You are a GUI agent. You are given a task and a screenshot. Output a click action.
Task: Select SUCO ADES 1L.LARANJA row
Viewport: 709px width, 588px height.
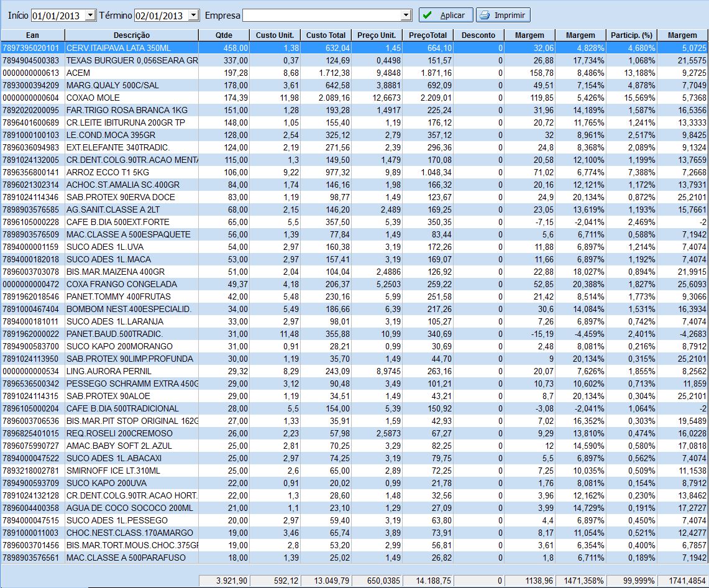[354, 321]
